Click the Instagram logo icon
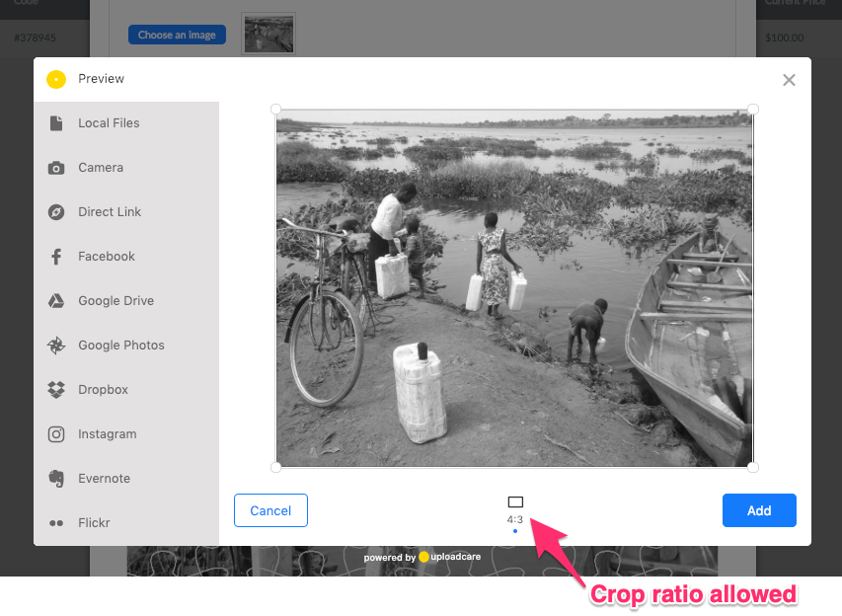 tap(56, 434)
